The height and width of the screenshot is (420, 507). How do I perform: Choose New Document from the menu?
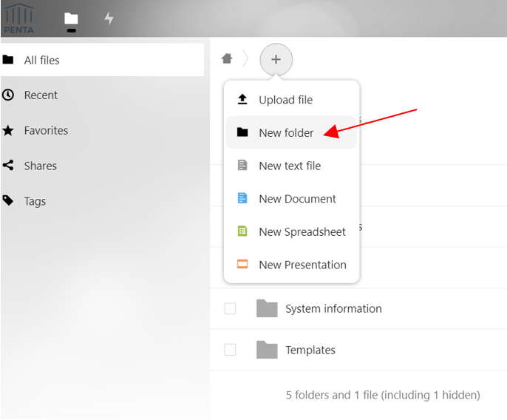pos(291,199)
